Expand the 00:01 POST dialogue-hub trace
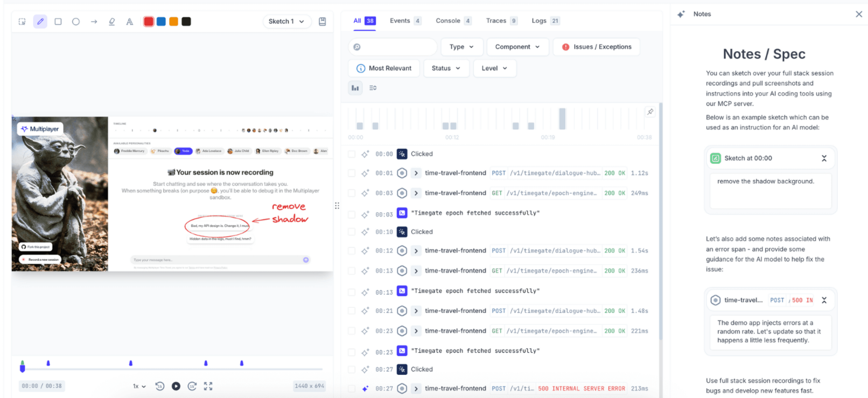 (416, 173)
